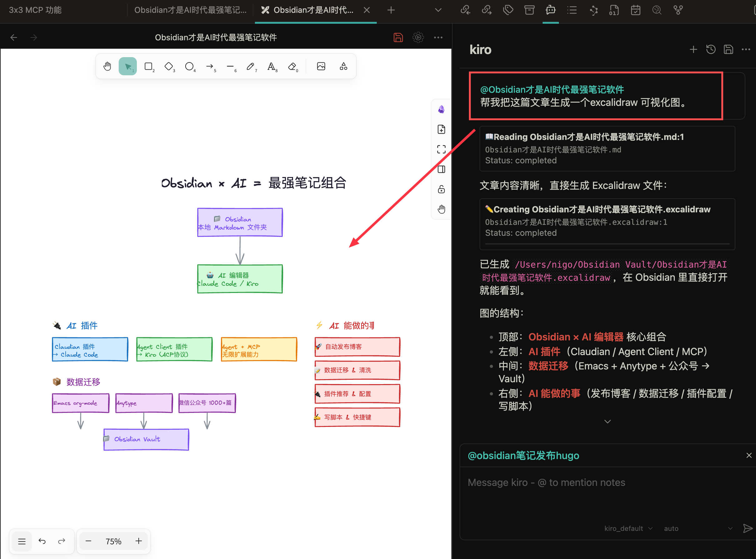Select the Ellipse shape tool
Image resolution: width=756 pixels, height=559 pixels.
pyautogui.click(x=189, y=66)
